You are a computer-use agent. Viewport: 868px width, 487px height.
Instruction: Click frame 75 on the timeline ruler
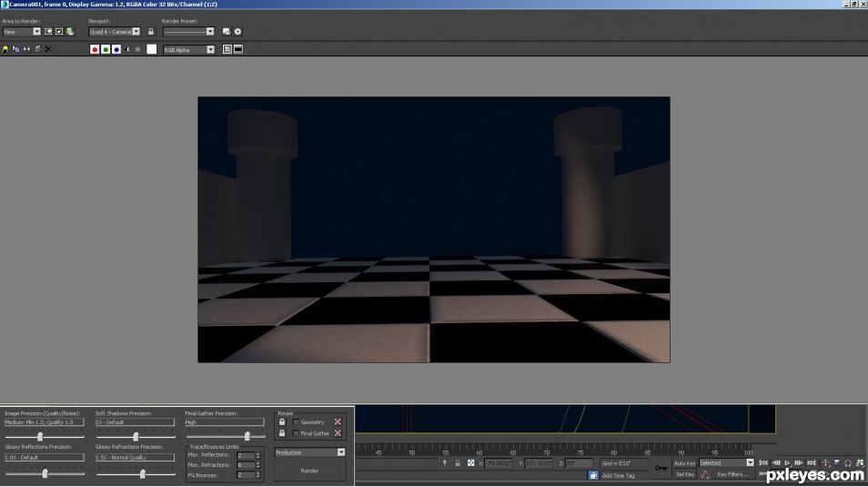[x=580, y=452]
